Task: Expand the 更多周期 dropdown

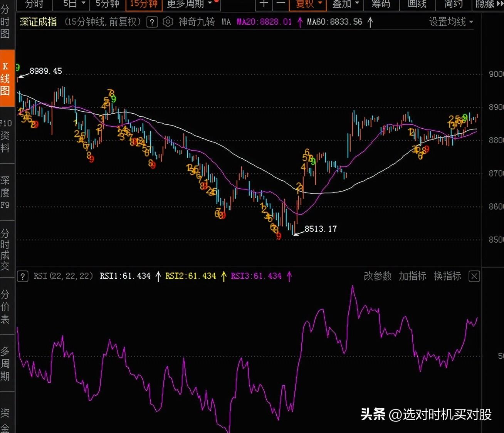Action: tap(190, 4)
